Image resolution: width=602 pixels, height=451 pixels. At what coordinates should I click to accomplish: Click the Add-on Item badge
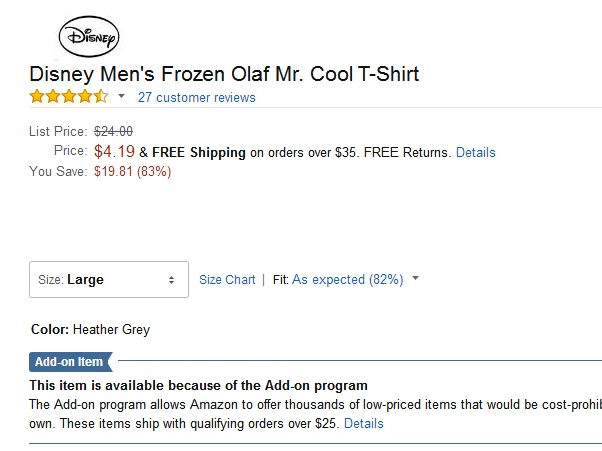click(x=71, y=362)
